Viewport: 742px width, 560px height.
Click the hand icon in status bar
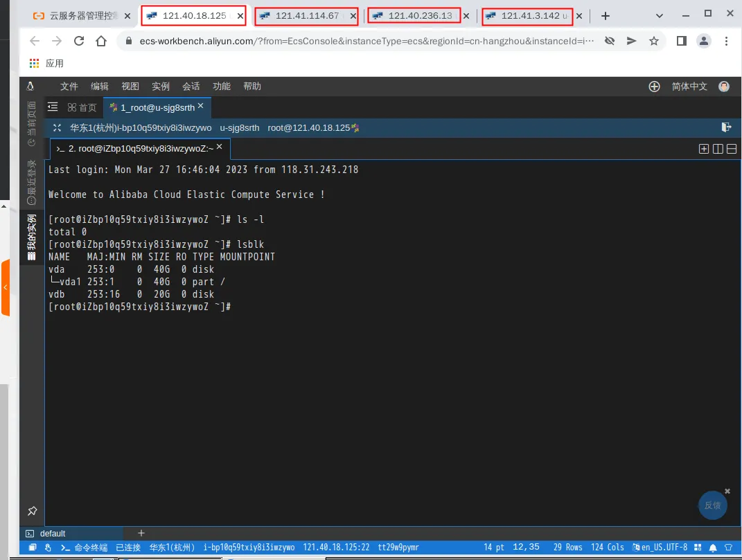48,548
